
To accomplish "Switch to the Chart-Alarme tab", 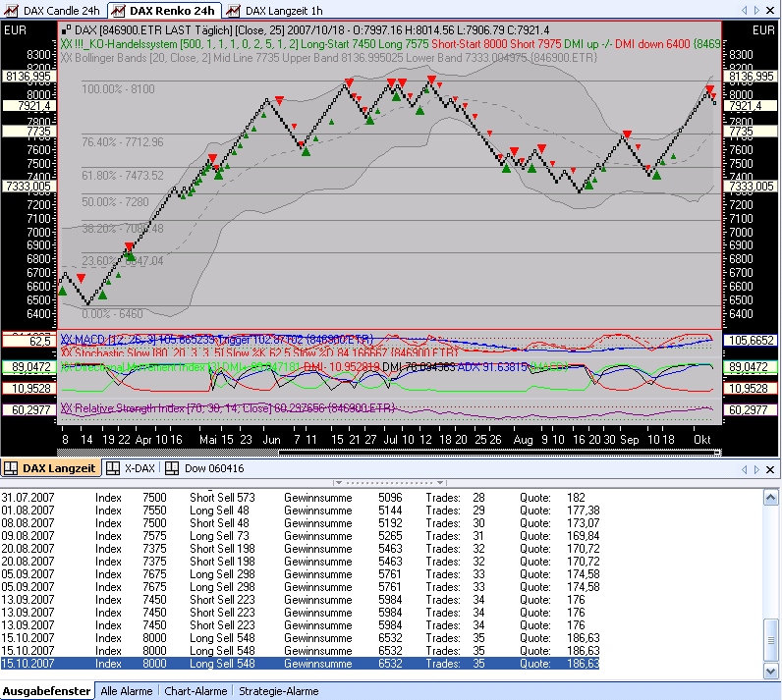I will point(195,691).
